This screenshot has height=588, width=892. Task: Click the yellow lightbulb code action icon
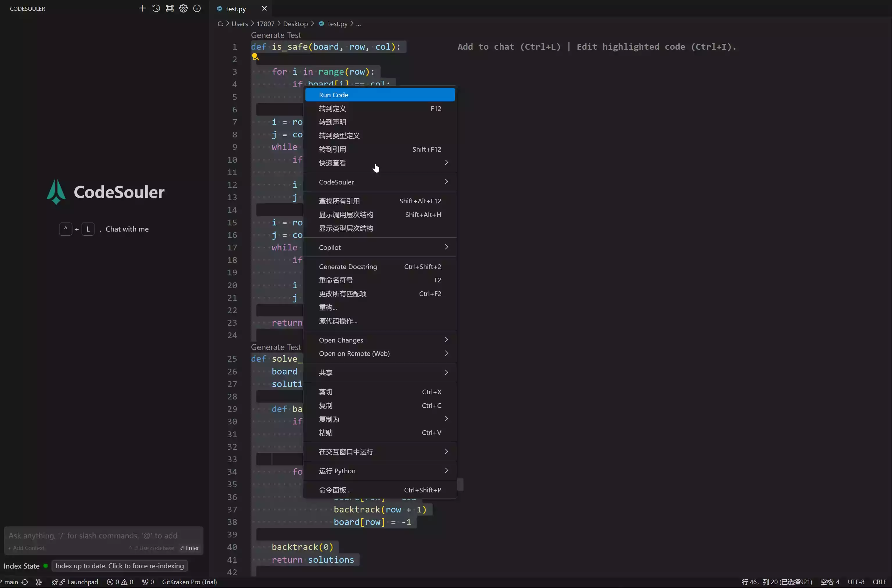pyautogui.click(x=255, y=57)
